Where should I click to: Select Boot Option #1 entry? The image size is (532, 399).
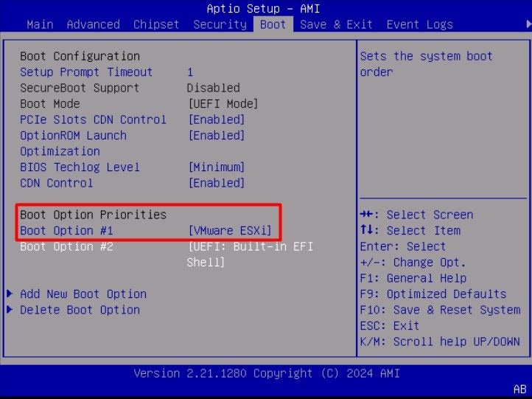(66, 231)
